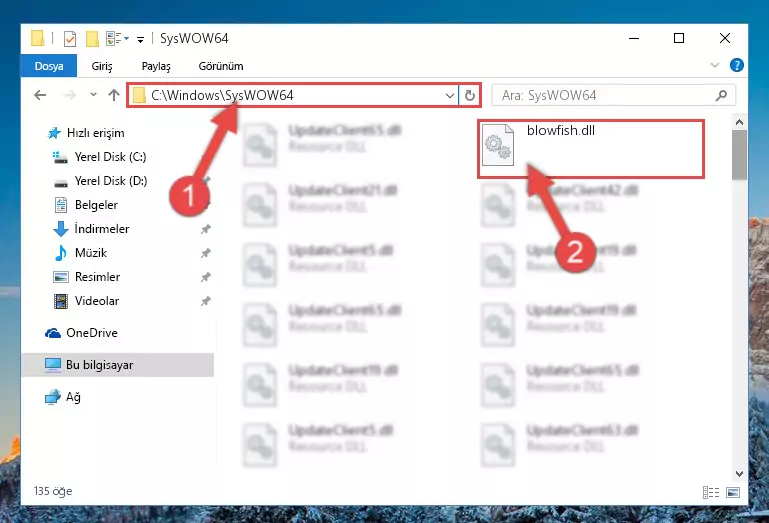Screen dimensions: 769x523
Task: Open the recent locations dropdown arrow
Action: pos(93,94)
